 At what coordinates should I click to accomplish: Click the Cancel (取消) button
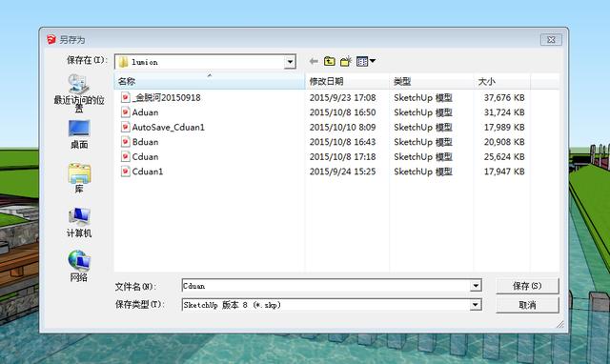pos(527,305)
